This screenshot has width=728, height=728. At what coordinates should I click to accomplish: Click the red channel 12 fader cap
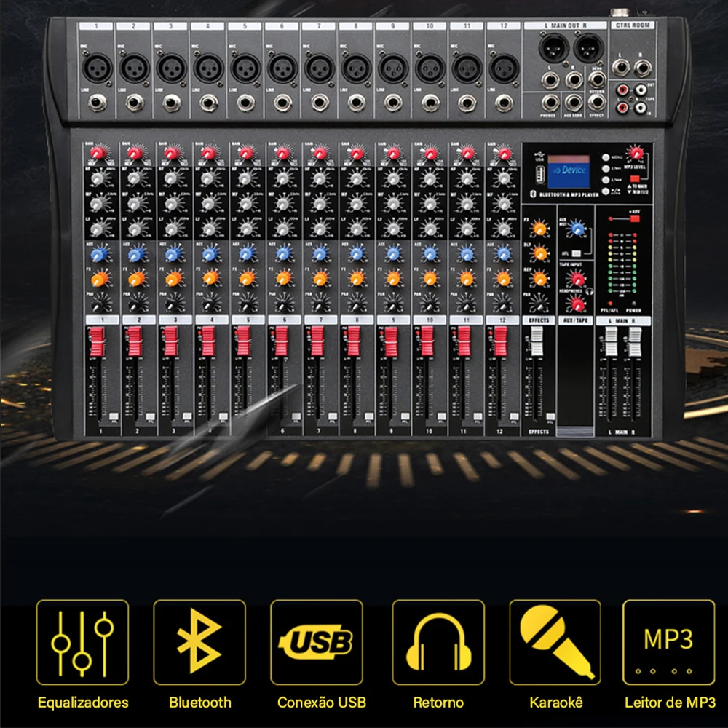[x=500, y=341]
